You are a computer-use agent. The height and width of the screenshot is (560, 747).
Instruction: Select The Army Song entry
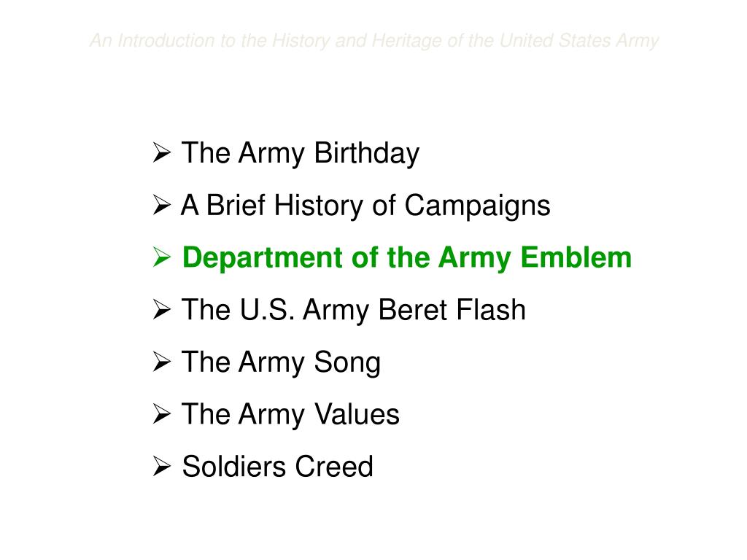[281, 362]
